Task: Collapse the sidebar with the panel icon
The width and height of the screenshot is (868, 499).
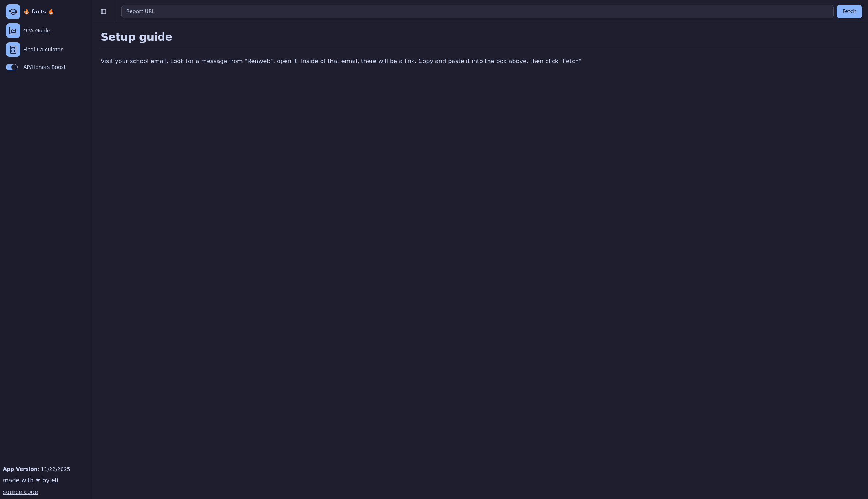Action: [x=104, y=12]
